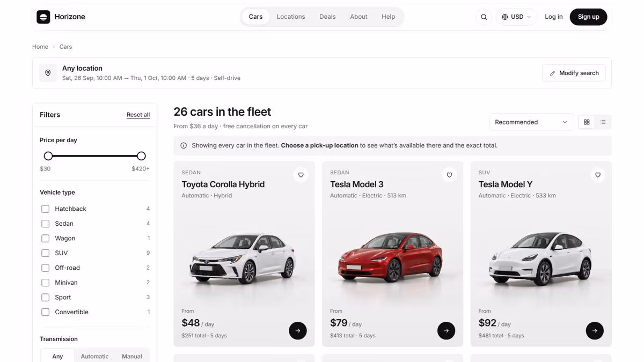Favorite the Tesla Model Y
Image resolution: width=644 pixels, height=362 pixels.
click(598, 175)
